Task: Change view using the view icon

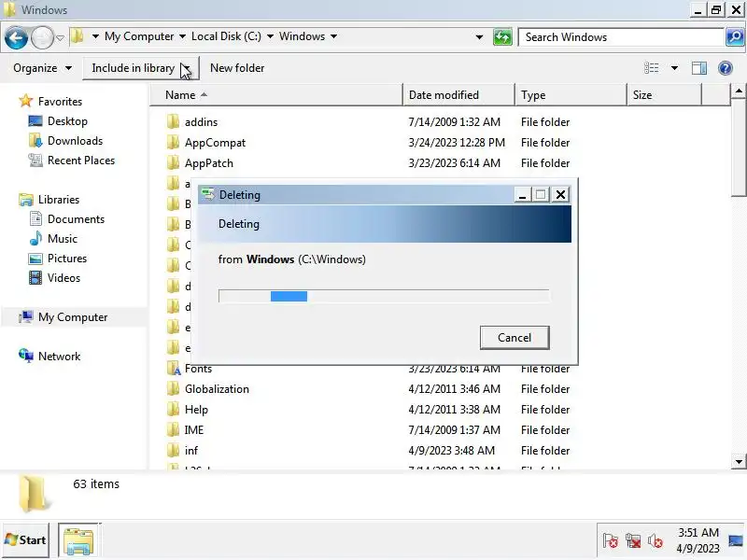Action: (x=651, y=68)
